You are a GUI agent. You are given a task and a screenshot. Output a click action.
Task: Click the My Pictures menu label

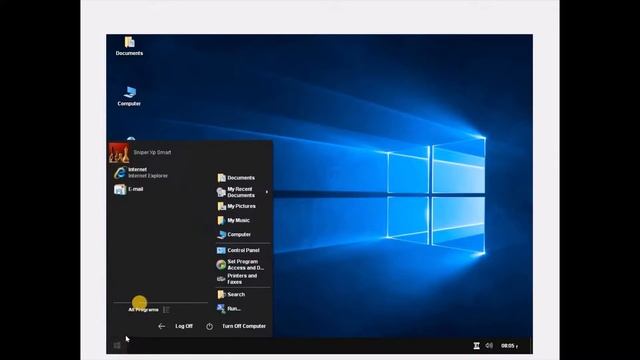(x=242, y=206)
